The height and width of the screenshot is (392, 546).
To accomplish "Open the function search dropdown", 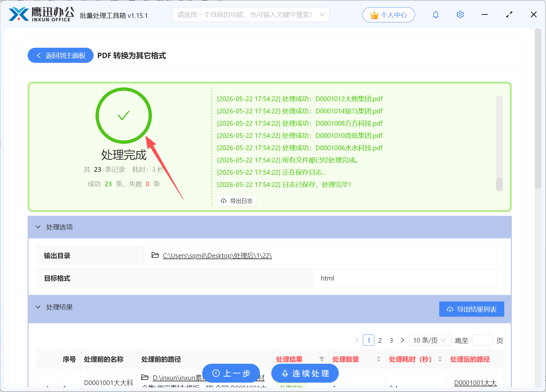I will 251,15.
